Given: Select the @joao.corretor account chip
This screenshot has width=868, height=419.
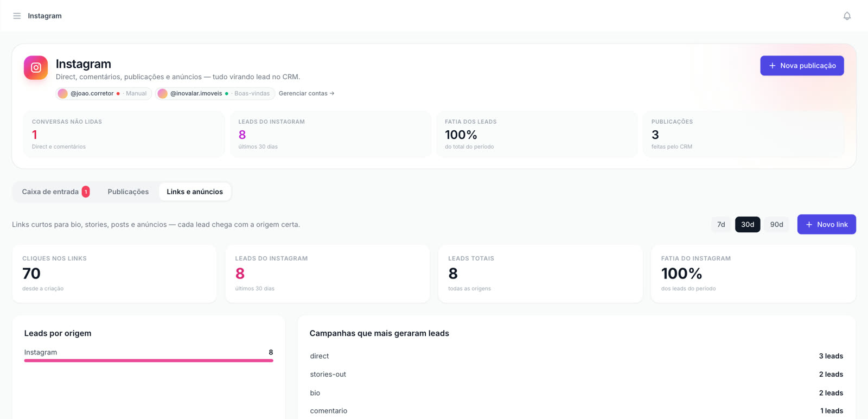Looking at the screenshot, I should pyautogui.click(x=104, y=93).
